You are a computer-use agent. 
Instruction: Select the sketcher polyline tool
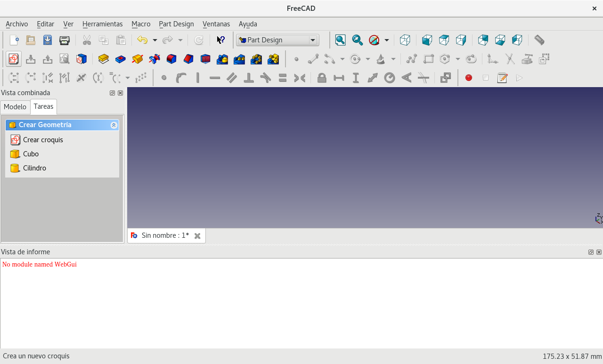(x=412, y=59)
